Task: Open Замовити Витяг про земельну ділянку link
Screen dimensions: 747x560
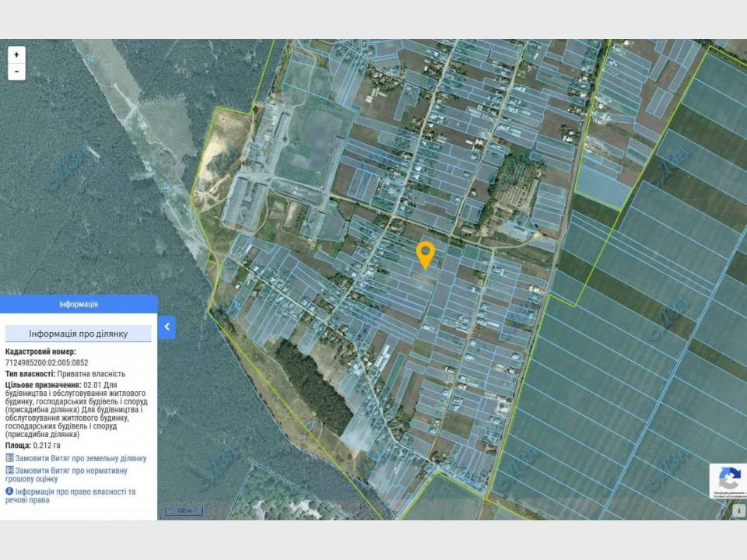Action: coord(80,459)
